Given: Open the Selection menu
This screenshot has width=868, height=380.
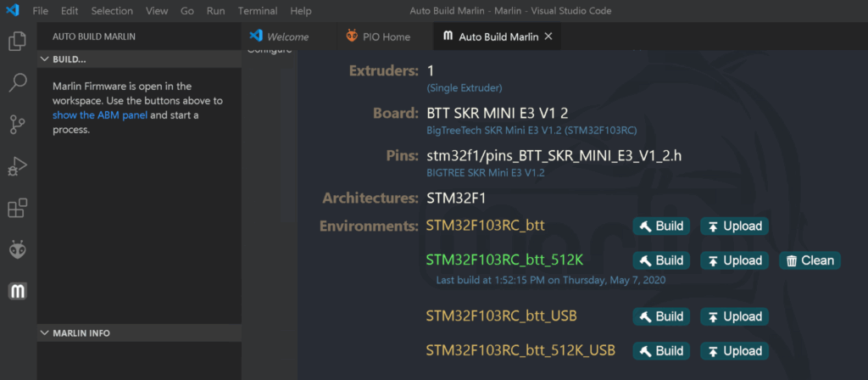Looking at the screenshot, I should tap(112, 11).
